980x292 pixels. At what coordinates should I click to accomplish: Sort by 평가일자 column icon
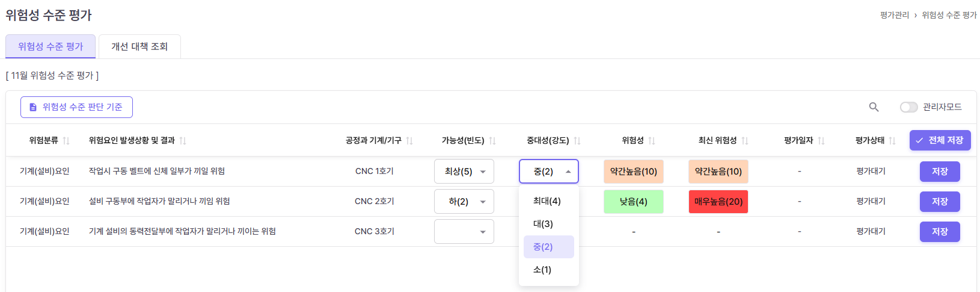[821, 141]
